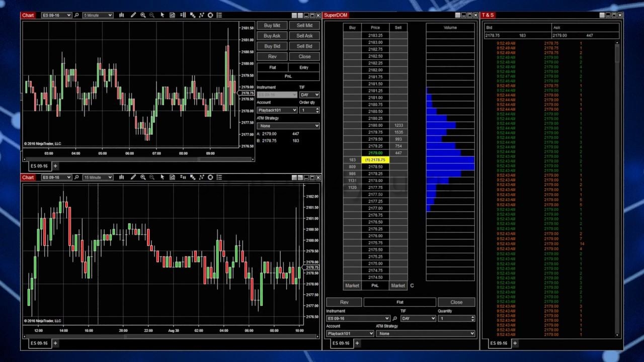The width and height of the screenshot is (644, 362).
Task: Open bar style icon in 5 Minute chart toolbar
Action: click(121, 15)
